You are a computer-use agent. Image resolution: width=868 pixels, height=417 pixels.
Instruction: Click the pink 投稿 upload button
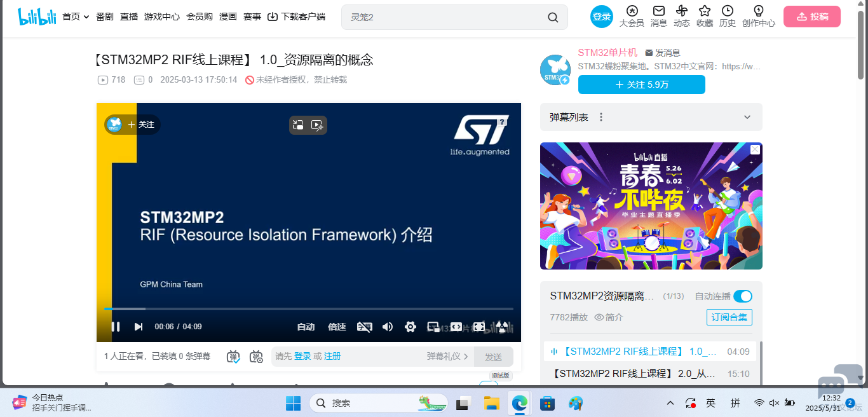(812, 17)
